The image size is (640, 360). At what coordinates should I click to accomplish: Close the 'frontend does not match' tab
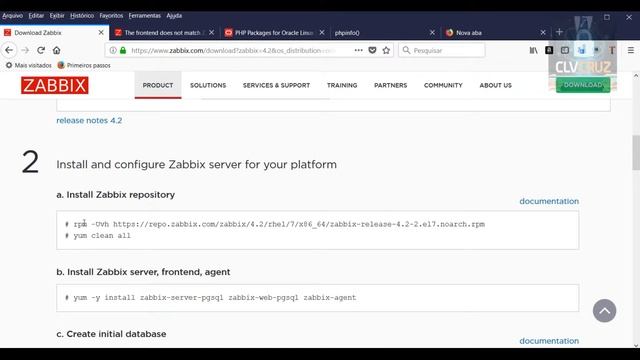(x=211, y=33)
